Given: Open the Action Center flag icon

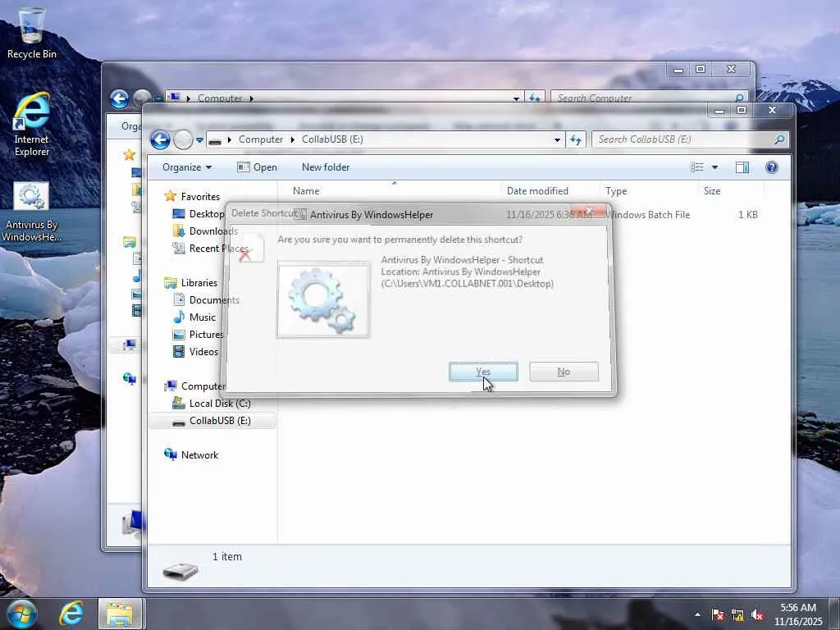Looking at the screenshot, I should (x=717, y=615).
